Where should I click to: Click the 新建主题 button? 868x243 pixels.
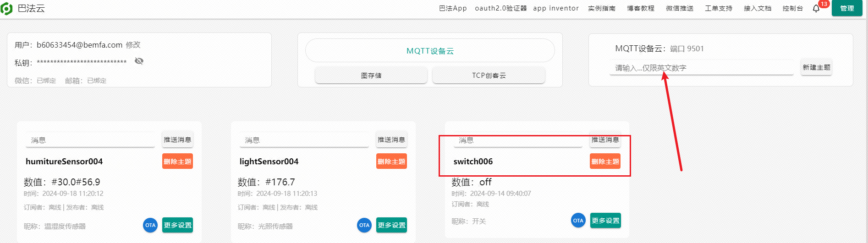click(x=816, y=67)
